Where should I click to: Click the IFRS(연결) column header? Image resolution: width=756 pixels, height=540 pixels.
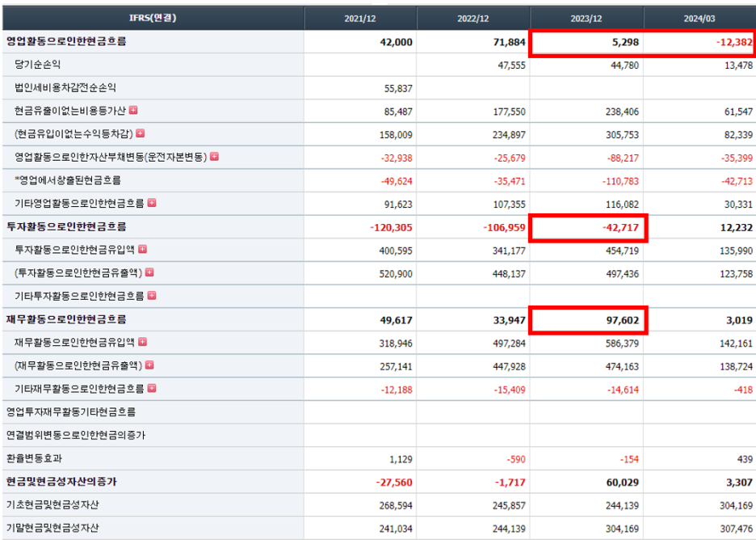[153, 19]
